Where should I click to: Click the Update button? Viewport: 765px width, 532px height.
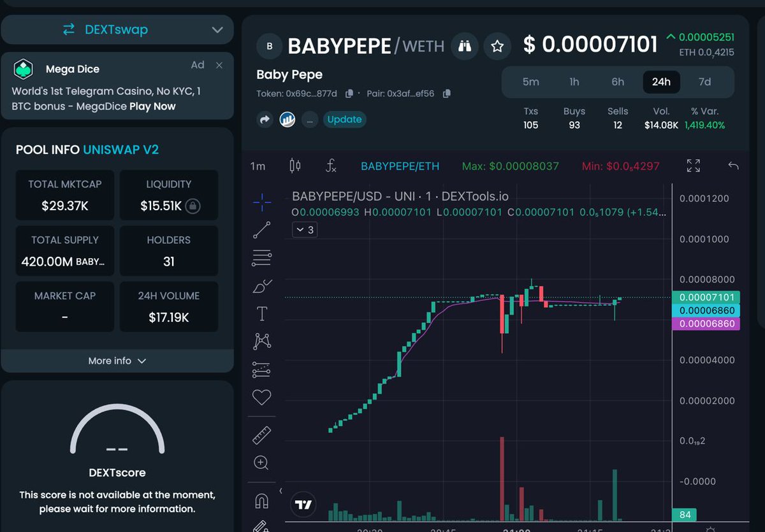pos(344,119)
